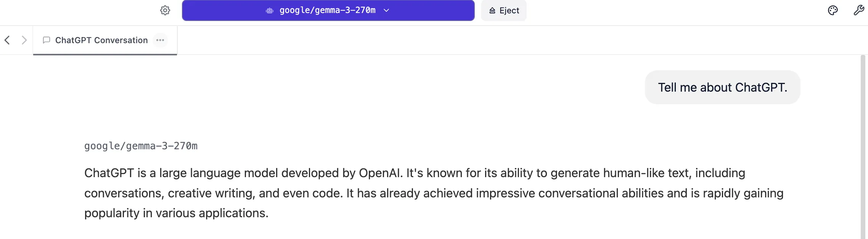
Task: Expand the model selector chevron
Action: 386,11
